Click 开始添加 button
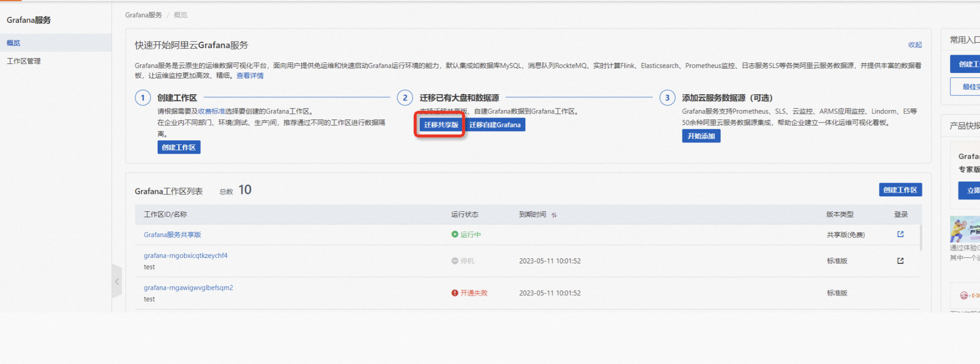 coord(701,136)
